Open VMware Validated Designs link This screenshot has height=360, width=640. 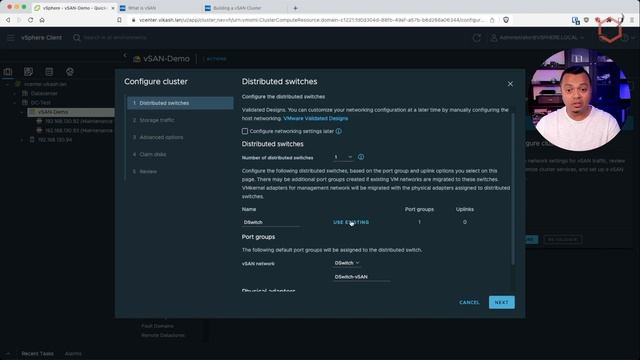pyautogui.click(x=316, y=118)
